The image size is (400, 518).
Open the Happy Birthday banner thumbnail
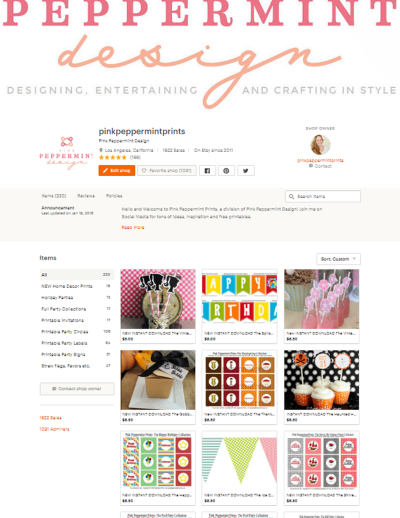point(239,299)
